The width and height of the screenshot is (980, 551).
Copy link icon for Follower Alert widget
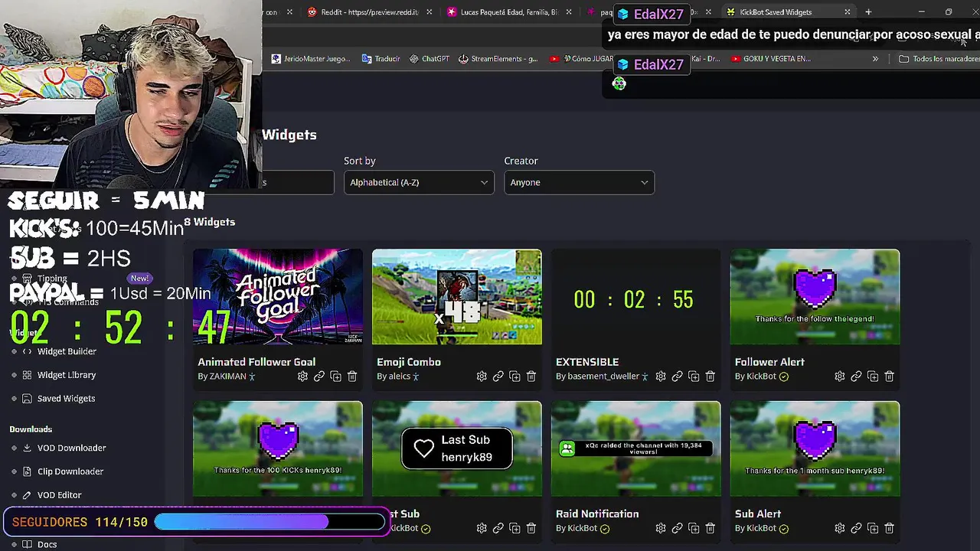click(857, 377)
